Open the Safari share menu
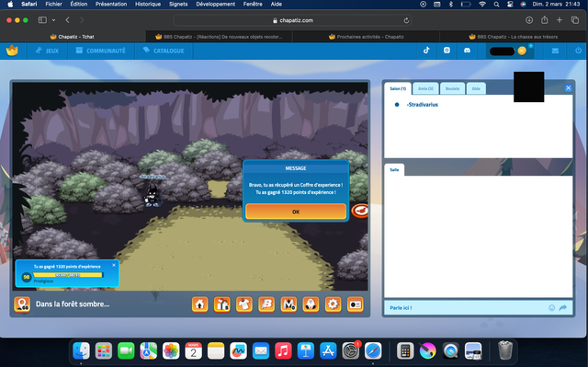Screen dimensions: 588x367 [x=544, y=20]
